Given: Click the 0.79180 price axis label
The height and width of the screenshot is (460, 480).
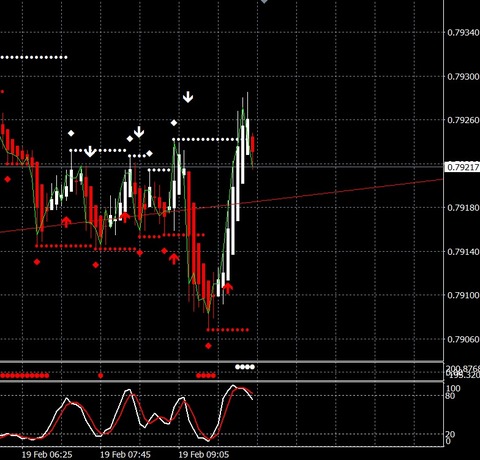Looking at the screenshot, I should coord(463,208).
